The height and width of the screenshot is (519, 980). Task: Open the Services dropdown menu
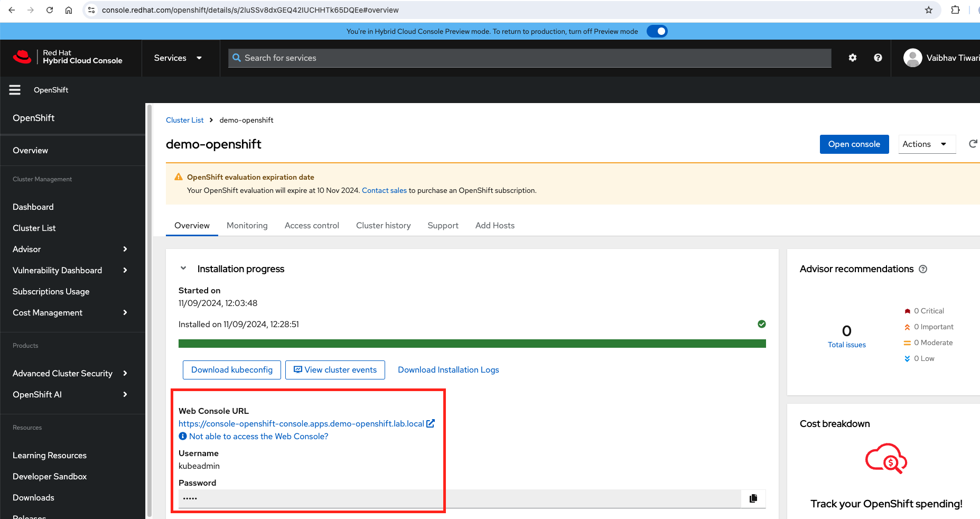click(178, 58)
